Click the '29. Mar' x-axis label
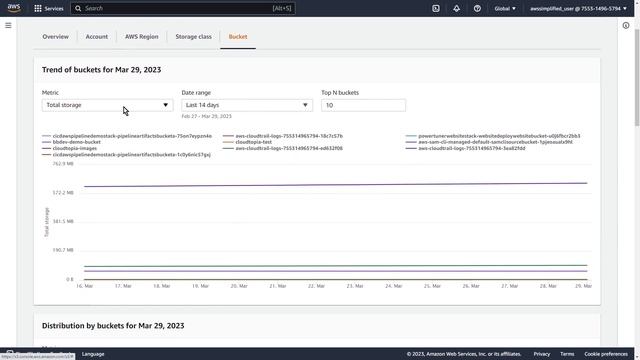Screen dimensions: 640x360 coord(583,286)
